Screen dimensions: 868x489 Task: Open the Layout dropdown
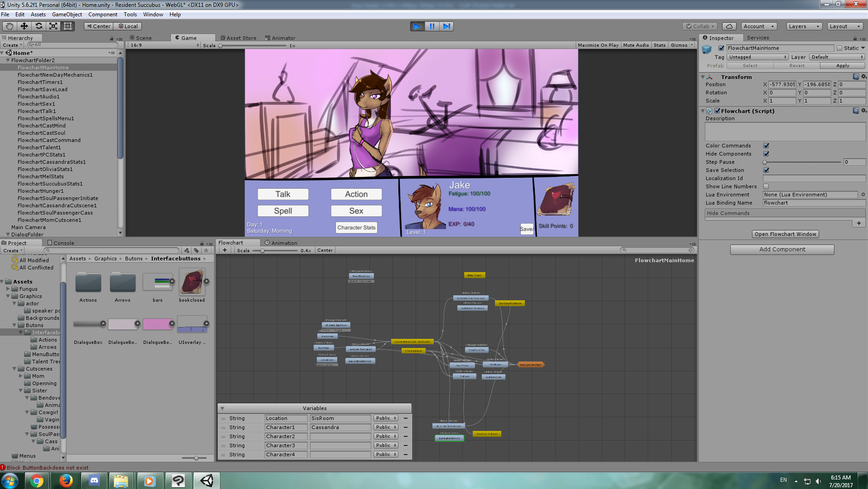[845, 26]
